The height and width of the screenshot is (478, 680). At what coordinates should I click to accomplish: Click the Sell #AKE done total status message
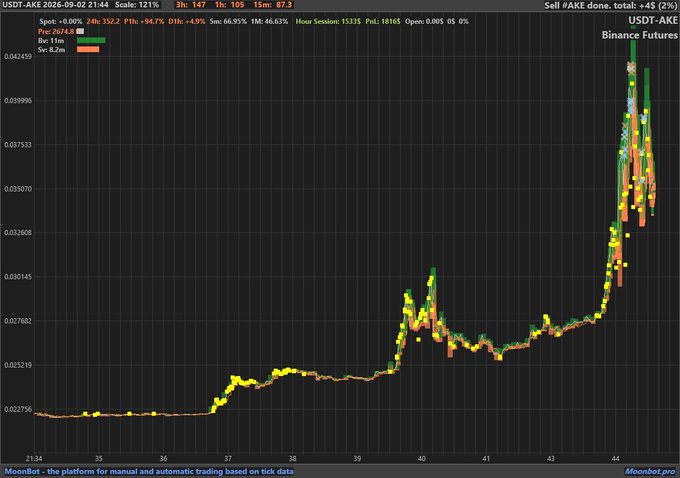(x=611, y=5)
